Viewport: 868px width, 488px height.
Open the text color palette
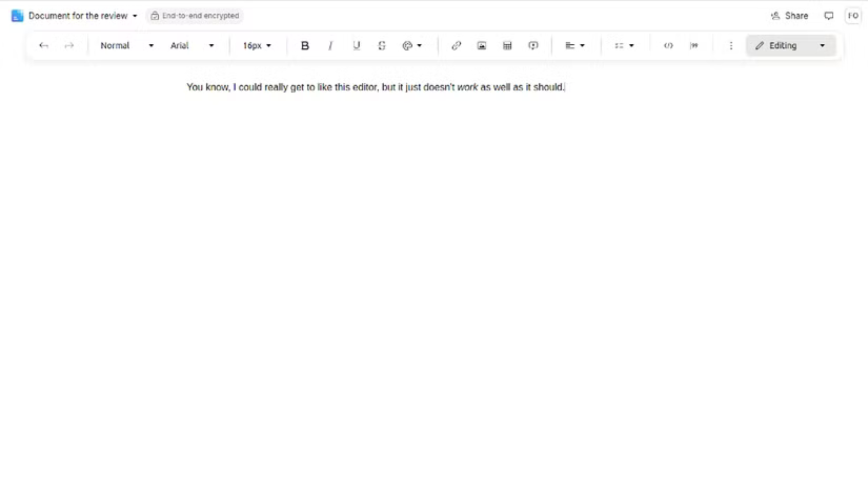[411, 46]
